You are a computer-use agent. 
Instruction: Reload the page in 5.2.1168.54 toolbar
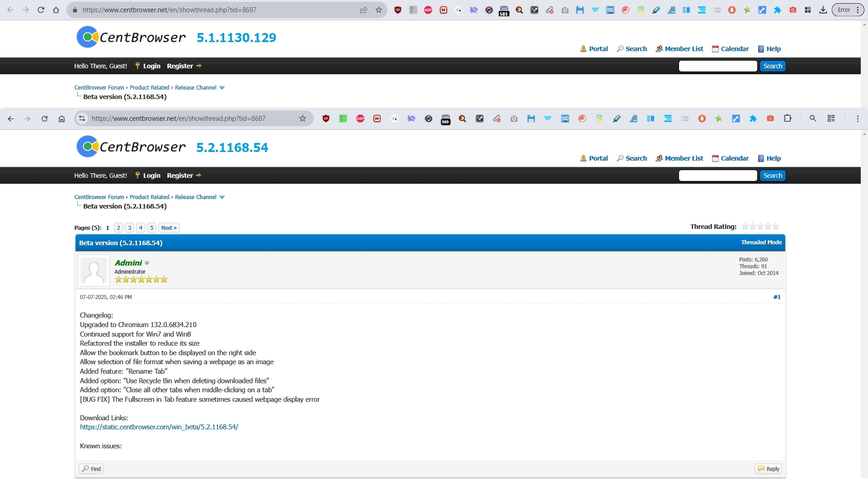coord(44,119)
